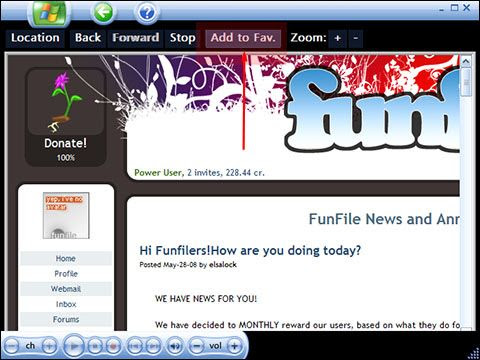Open the Inbox sidebar link
Viewport: 480px width, 360px height.
[x=66, y=304]
